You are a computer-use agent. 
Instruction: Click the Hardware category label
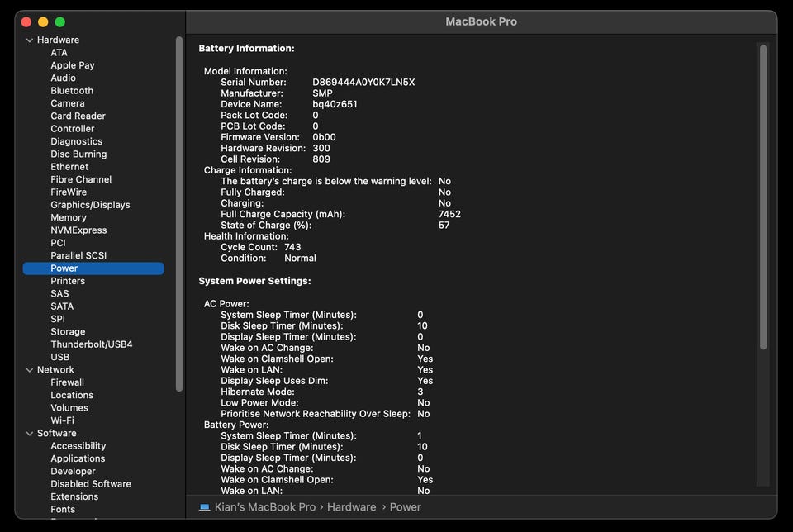58,40
